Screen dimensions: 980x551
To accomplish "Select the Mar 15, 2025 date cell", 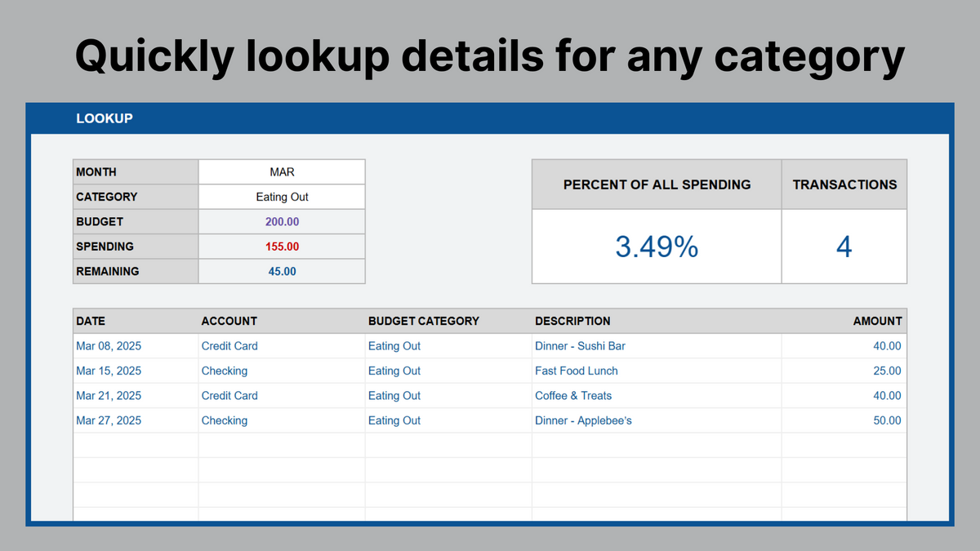I will pos(136,371).
